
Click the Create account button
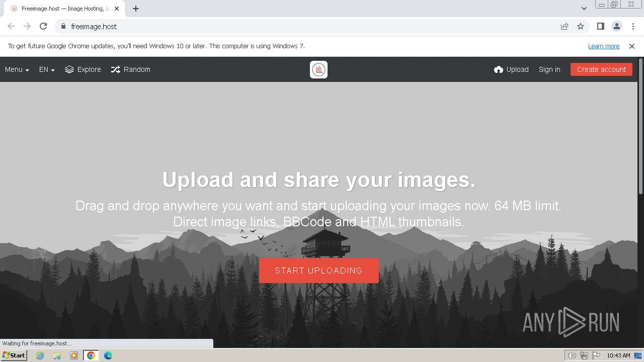(x=601, y=69)
